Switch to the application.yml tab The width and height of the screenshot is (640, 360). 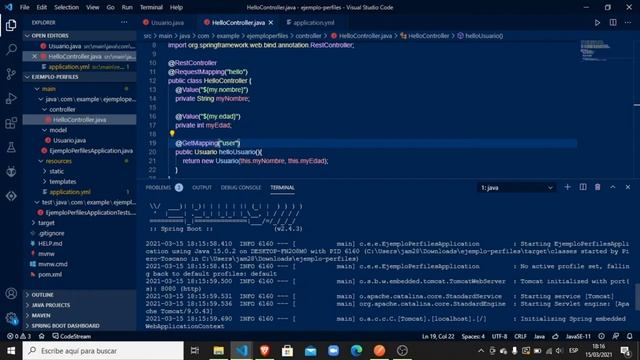(313, 23)
